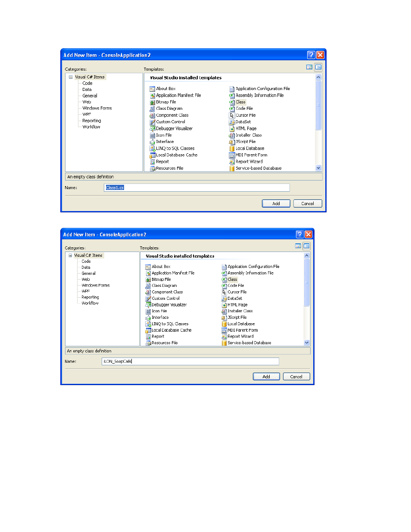
Task: Open Help button in bottom dialog title bar
Action: coord(300,234)
